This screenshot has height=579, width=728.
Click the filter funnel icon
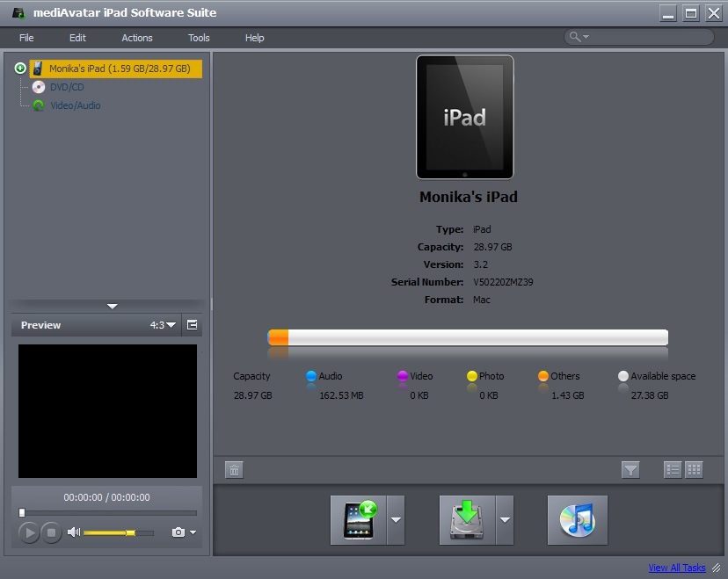tap(630, 470)
